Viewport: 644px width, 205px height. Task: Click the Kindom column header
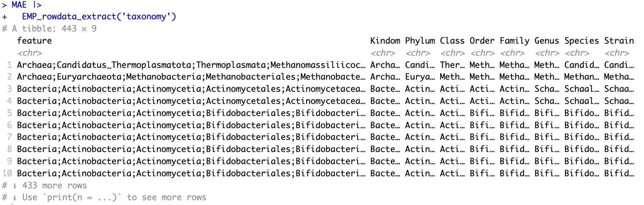tap(385, 41)
